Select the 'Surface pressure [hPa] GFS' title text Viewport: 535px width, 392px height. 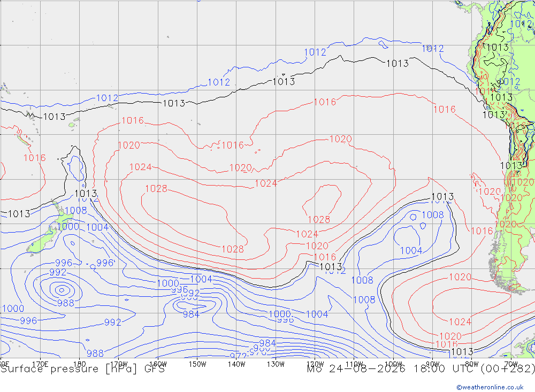tap(82, 369)
